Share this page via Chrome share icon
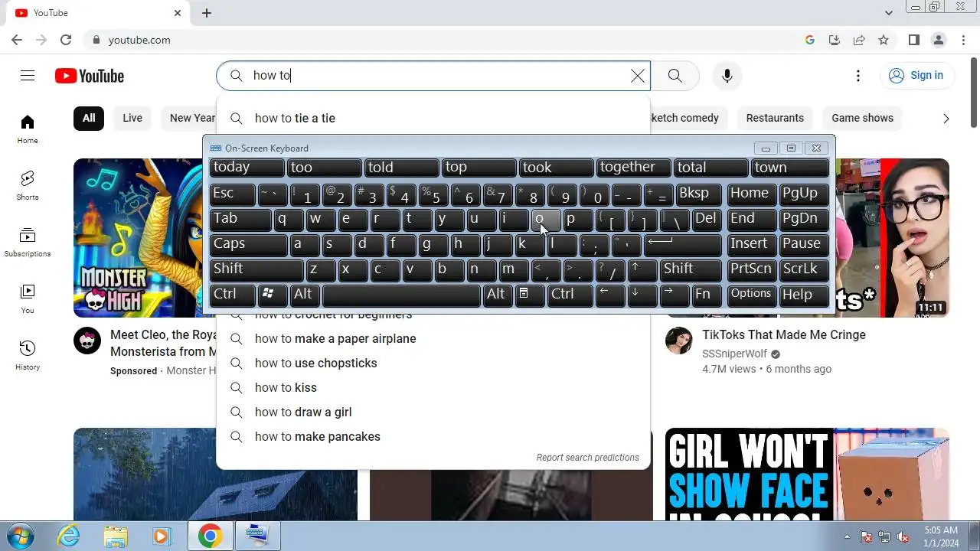Screen dimensions: 980x551 tap(859, 40)
